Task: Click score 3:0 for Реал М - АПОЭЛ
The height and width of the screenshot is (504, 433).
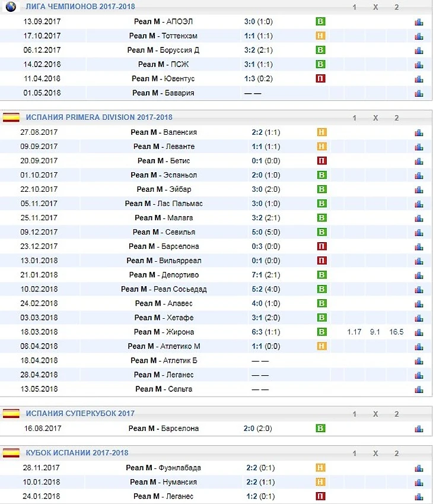Action: 250,21
